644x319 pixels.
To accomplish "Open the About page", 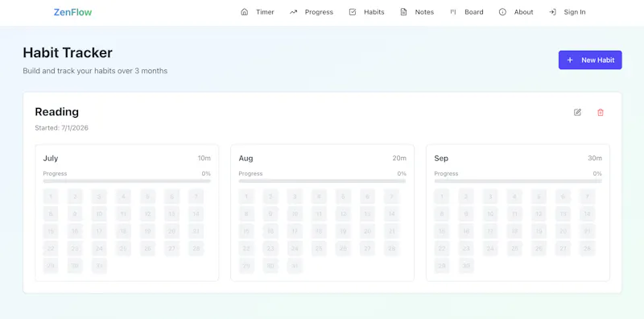I will (524, 12).
